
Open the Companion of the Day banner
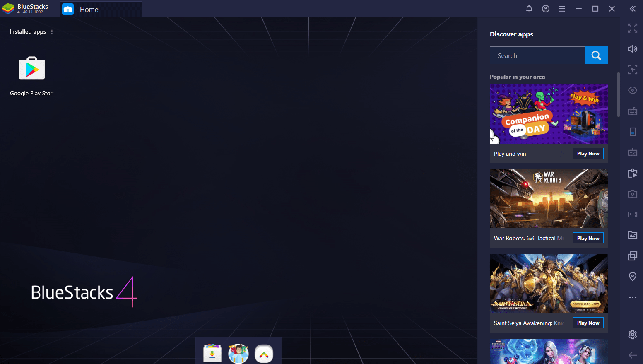pos(549,114)
